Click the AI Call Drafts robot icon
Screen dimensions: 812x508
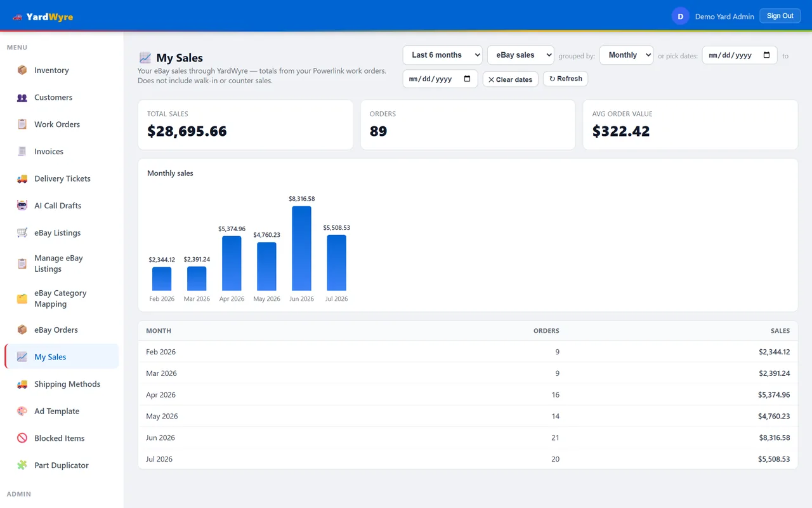[22, 206]
